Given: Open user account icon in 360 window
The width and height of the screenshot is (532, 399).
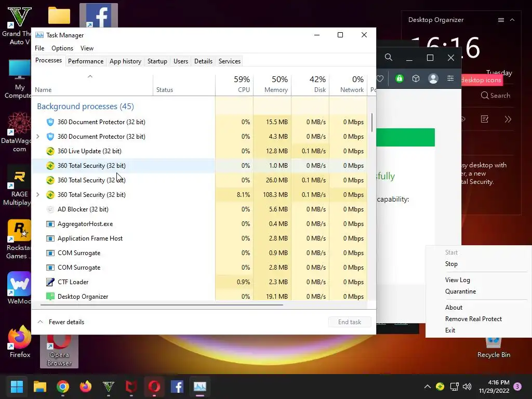Looking at the screenshot, I should click(x=433, y=79).
